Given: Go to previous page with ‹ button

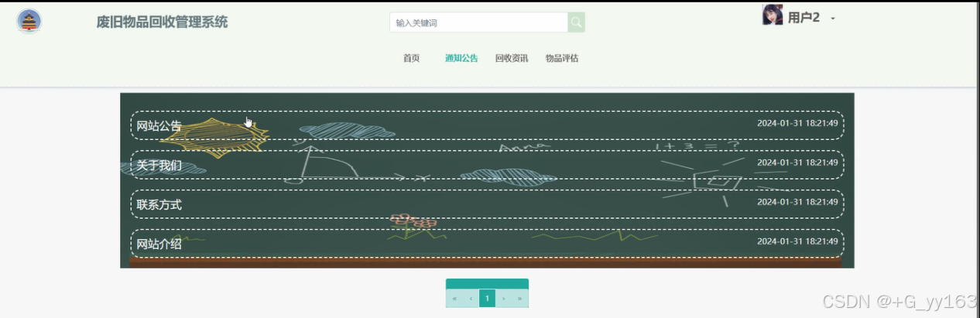Looking at the screenshot, I should (471, 298).
